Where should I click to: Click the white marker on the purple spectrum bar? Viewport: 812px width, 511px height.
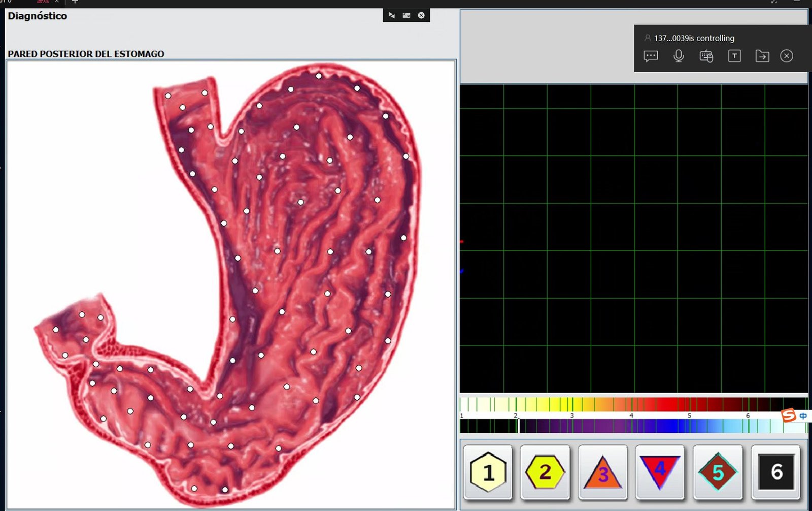(x=519, y=426)
